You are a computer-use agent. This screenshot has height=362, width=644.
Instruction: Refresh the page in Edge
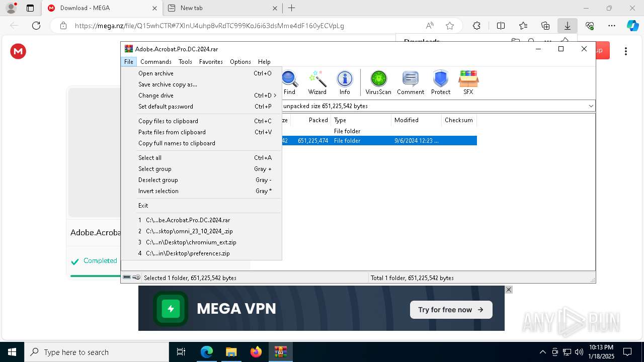click(x=36, y=26)
